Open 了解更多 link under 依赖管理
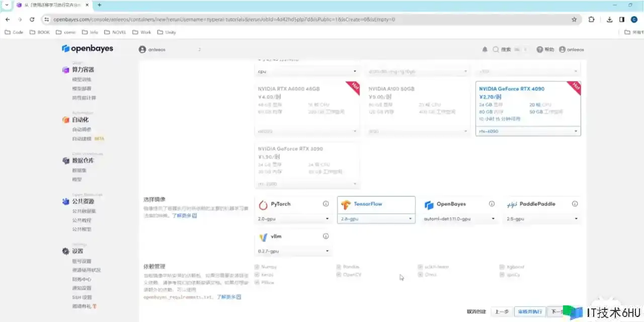Viewport: 644px width, 322px height. click(x=229, y=297)
